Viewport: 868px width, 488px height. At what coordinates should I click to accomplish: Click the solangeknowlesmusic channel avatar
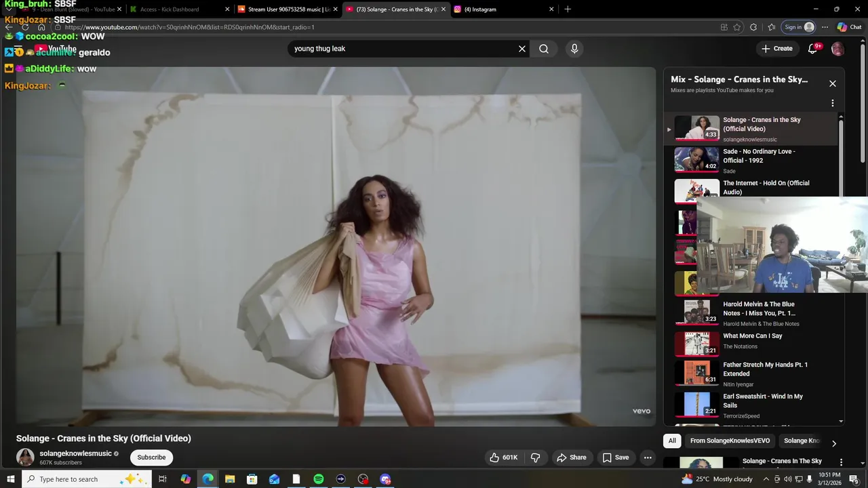coord(25,457)
